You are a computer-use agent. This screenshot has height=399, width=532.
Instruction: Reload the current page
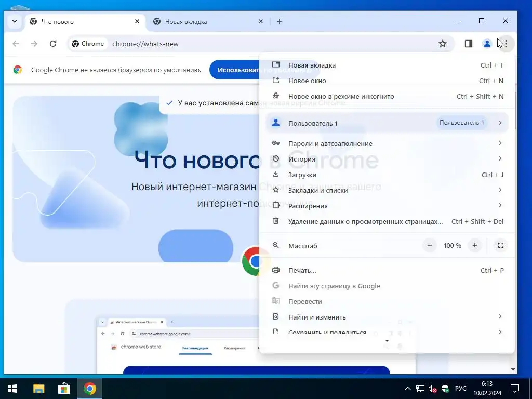[x=53, y=44]
